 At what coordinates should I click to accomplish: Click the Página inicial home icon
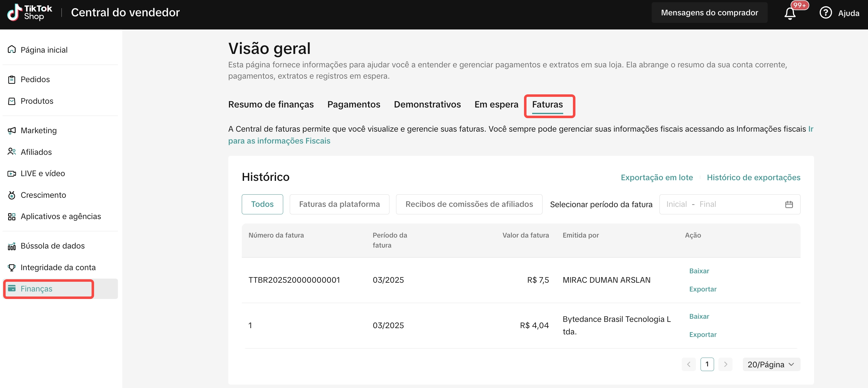pyautogui.click(x=12, y=50)
